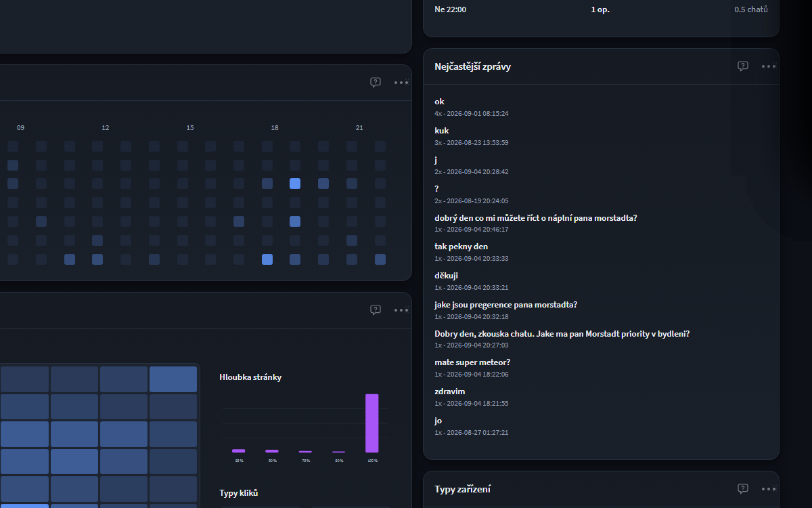Viewport: 812px width, 508px height.
Task: Click the brightest heatmap cell in the bottom row
Action: (x=267, y=259)
